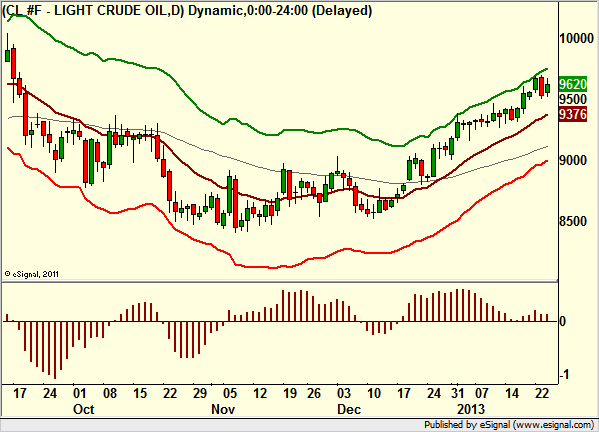The width and height of the screenshot is (599, 432).
Task: Click the final date label 22
Action: pos(542,393)
